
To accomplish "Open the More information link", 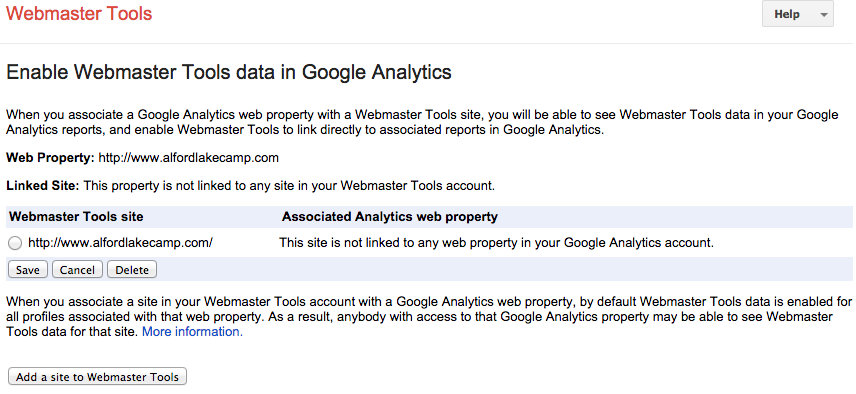I will point(192,332).
